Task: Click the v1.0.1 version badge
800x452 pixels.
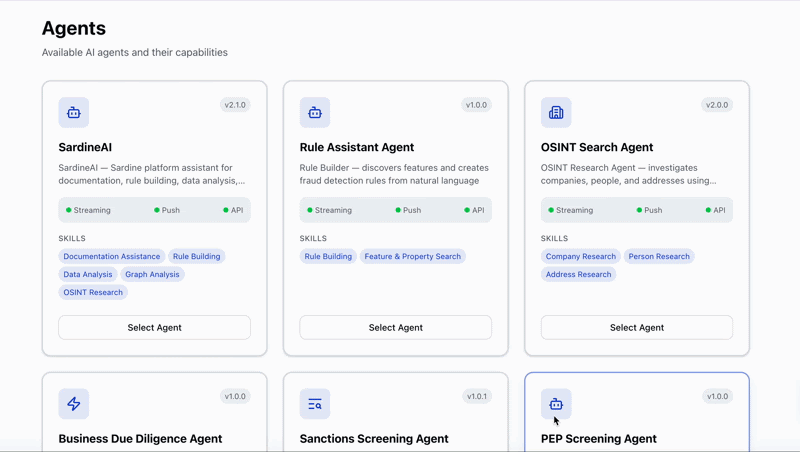Action: 477,396
